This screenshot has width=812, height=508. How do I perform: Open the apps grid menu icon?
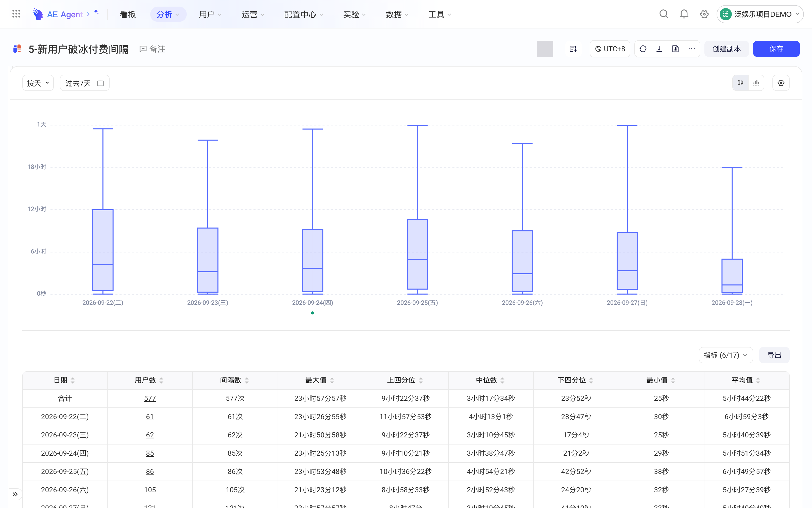(x=16, y=14)
